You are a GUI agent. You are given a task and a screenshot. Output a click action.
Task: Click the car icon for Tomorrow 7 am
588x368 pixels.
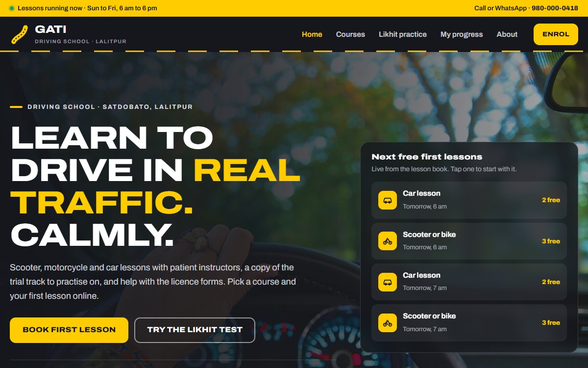pos(388,282)
